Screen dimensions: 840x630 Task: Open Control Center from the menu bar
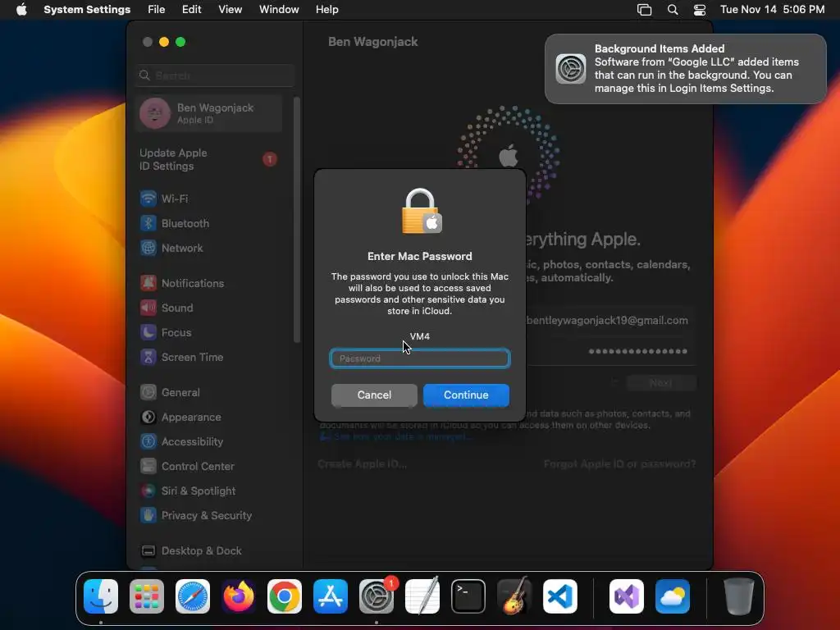700,10
